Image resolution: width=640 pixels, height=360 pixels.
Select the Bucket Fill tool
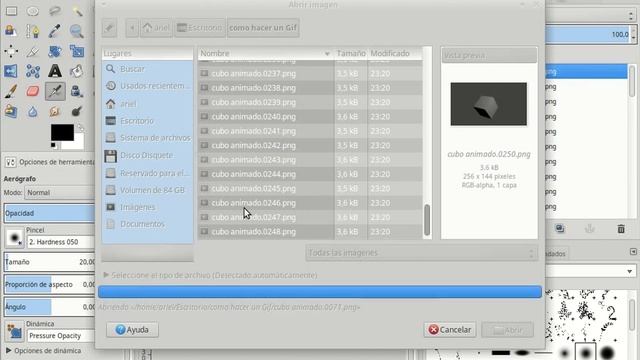77,71
